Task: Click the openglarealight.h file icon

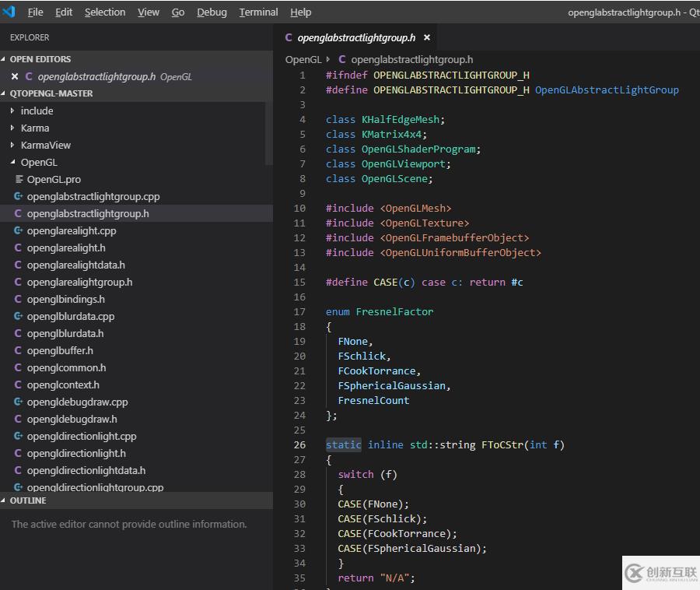Action: pyautogui.click(x=18, y=248)
